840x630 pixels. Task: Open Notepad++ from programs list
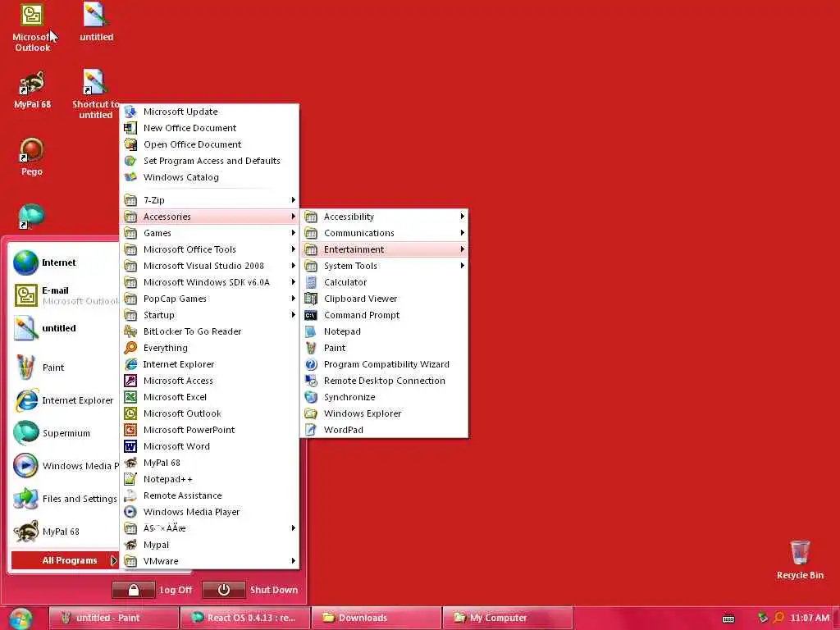[x=209, y=479]
